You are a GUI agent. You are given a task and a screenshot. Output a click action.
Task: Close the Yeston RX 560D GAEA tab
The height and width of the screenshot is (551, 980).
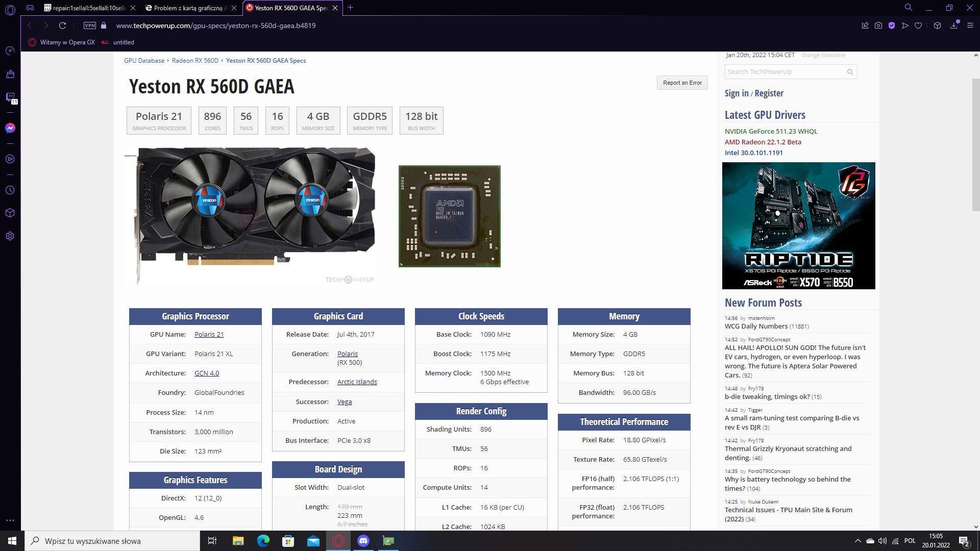[335, 8]
